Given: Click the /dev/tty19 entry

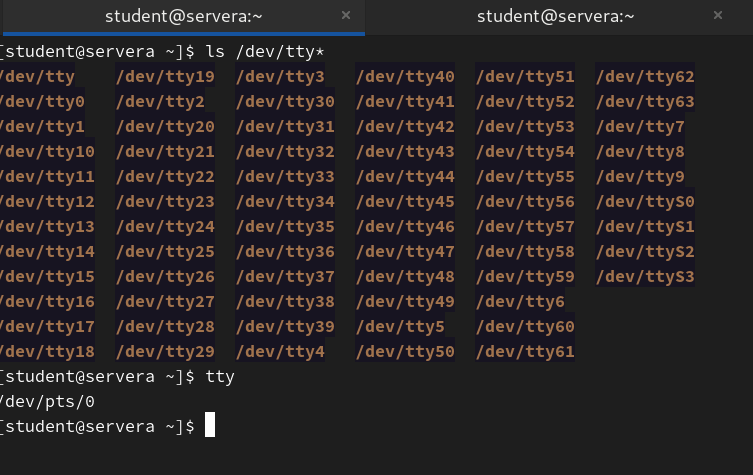Looking at the screenshot, I should tap(165, 76).
